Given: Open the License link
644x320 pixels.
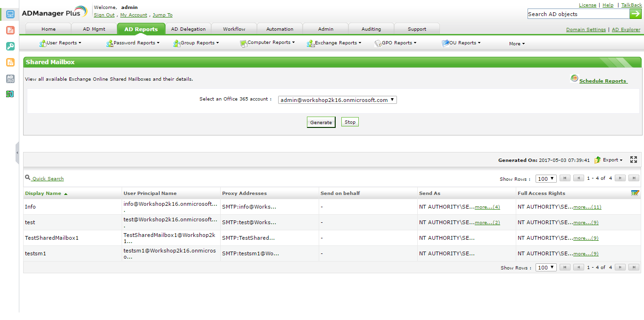Looking at the screenshot, I should pos(587,5).
